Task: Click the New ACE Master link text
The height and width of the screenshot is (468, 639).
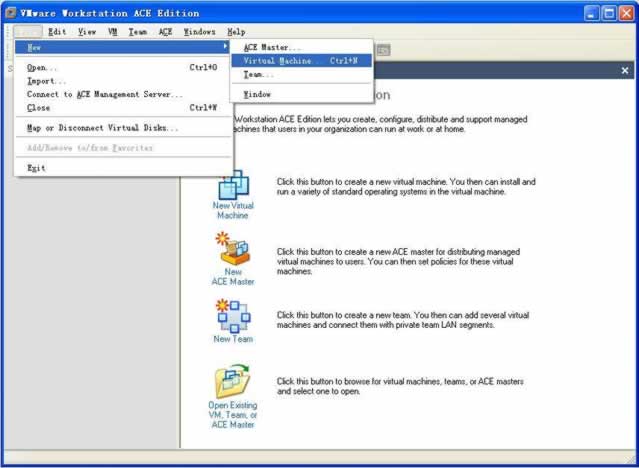Action: tap(233, 276)
